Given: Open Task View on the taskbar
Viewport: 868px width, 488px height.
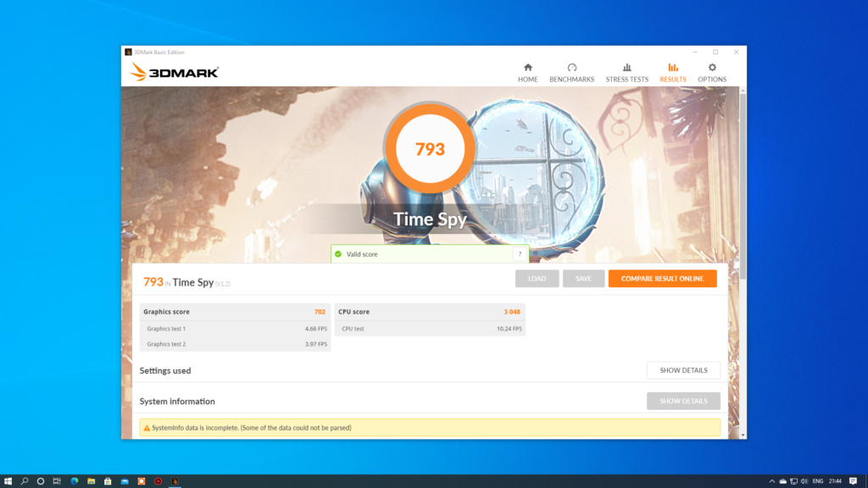Looking at the screenshot, I should (57, 481).
